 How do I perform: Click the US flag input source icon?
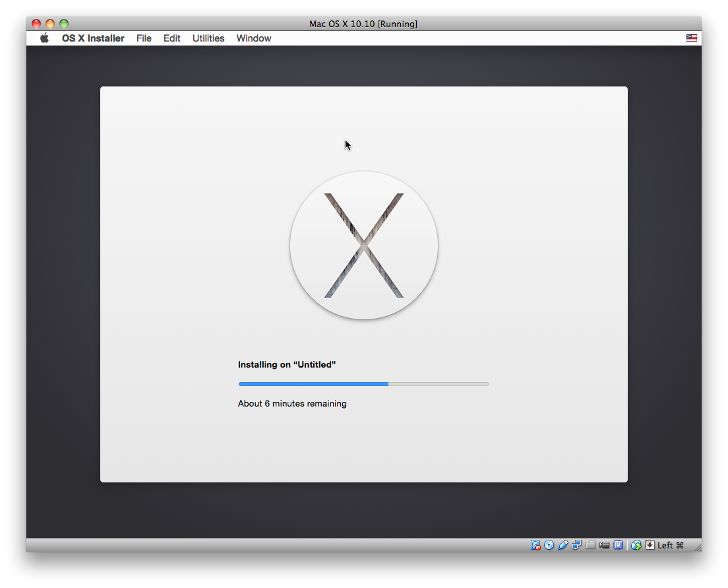pos(691,38)
